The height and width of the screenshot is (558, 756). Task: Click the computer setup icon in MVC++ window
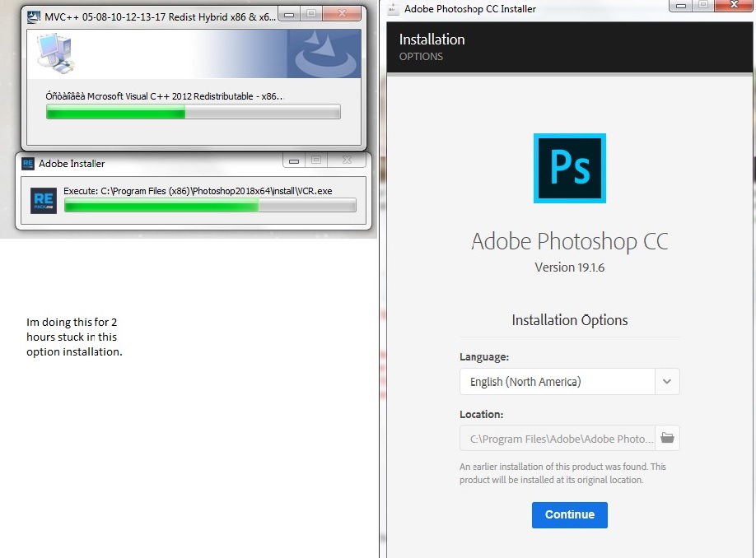(x=56, y=53)
